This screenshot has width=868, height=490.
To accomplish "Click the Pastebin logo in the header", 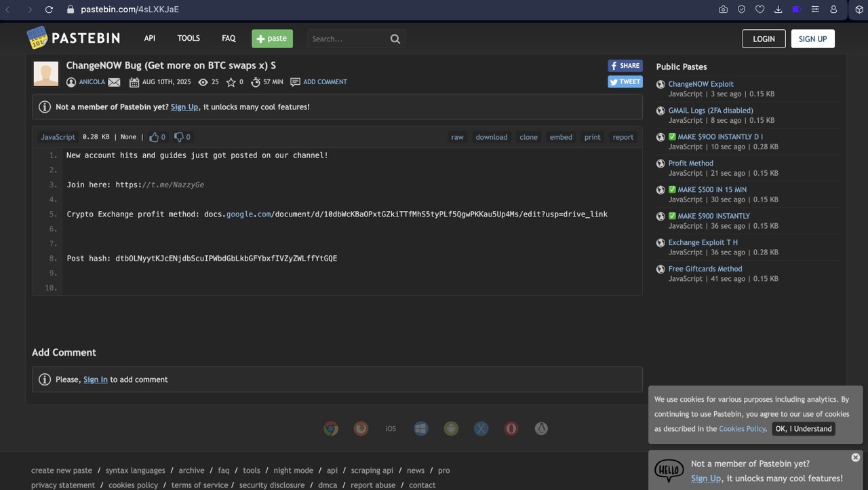I will [x=73, y=38].
